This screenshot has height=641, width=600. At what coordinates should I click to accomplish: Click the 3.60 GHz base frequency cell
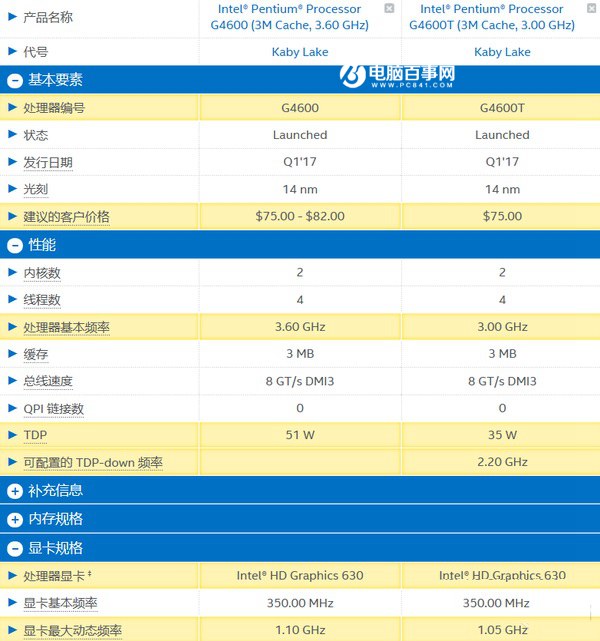(300, 327)
